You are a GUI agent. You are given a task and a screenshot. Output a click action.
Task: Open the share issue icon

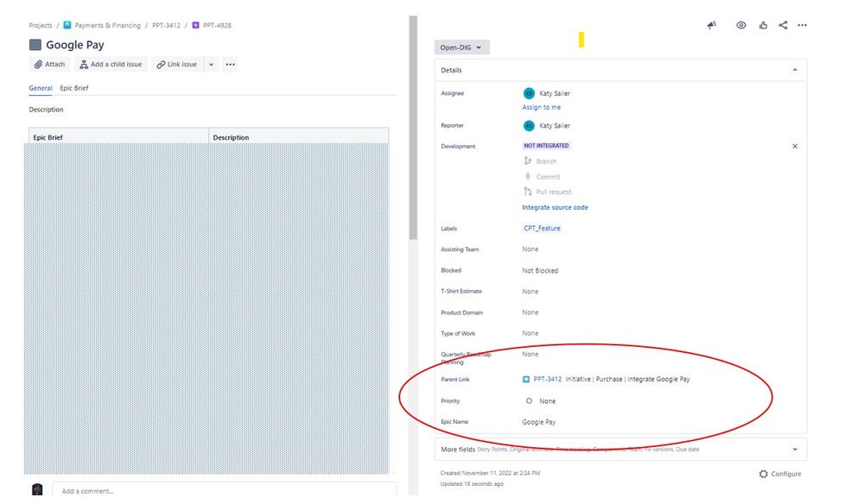tap(784, 25)
